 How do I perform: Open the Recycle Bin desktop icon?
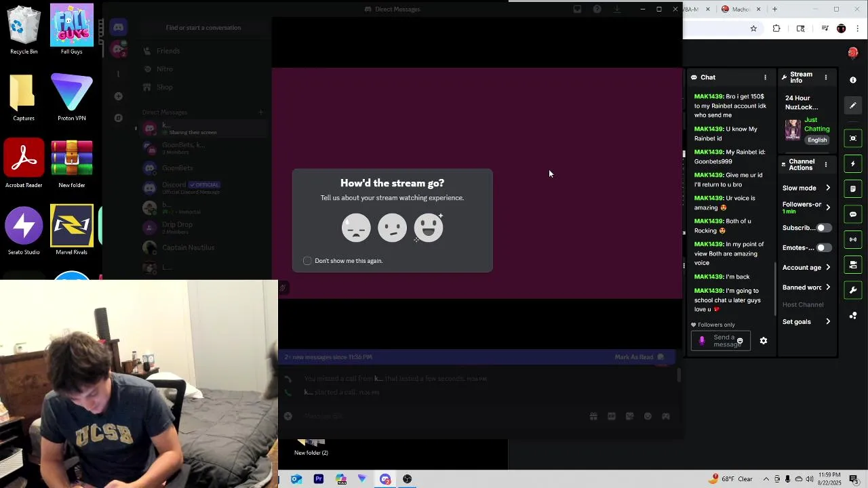coord(24,30)
